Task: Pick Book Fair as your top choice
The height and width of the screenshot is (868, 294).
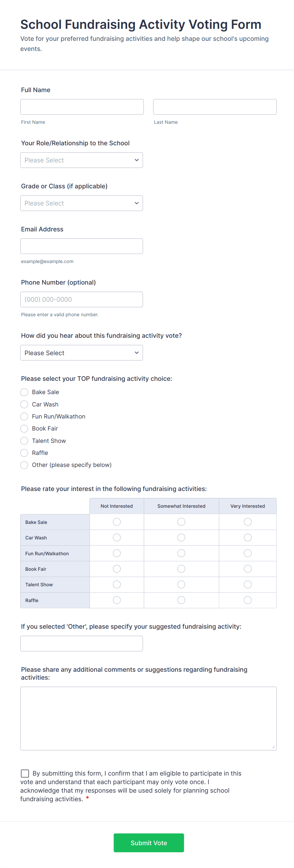Action: (x=24, y=428)
